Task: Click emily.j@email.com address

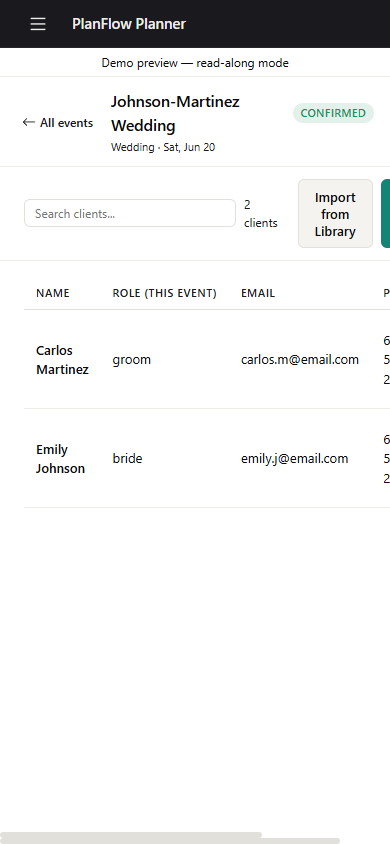Action: (x=294, y=459)
